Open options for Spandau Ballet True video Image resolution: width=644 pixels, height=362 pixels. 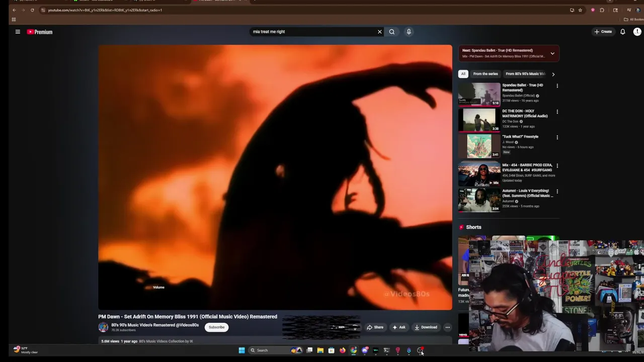point(557,86)
